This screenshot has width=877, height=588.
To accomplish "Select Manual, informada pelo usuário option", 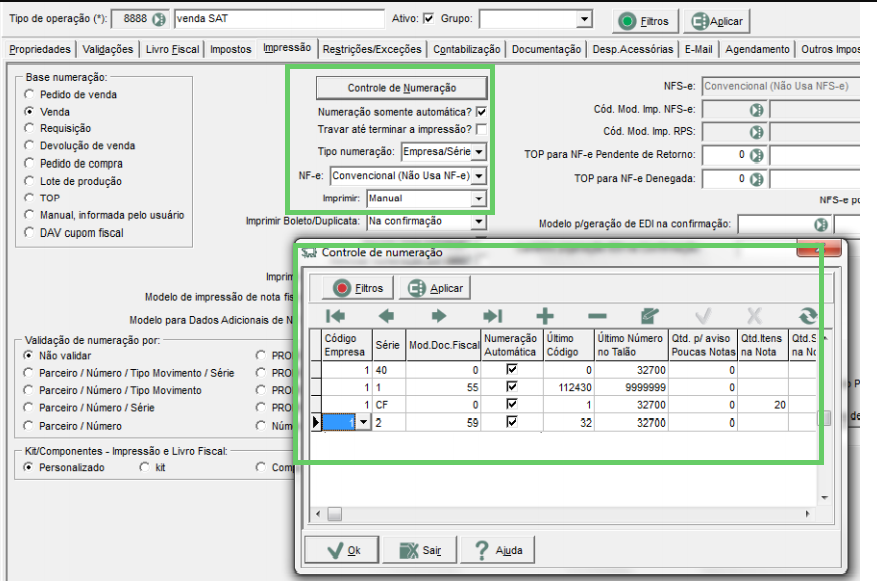I will pos(29,215).
